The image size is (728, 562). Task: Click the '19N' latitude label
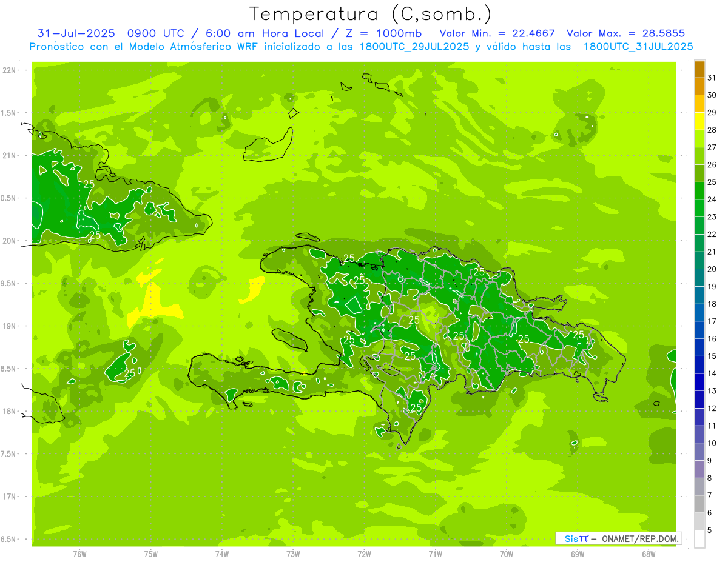[9, 326]
